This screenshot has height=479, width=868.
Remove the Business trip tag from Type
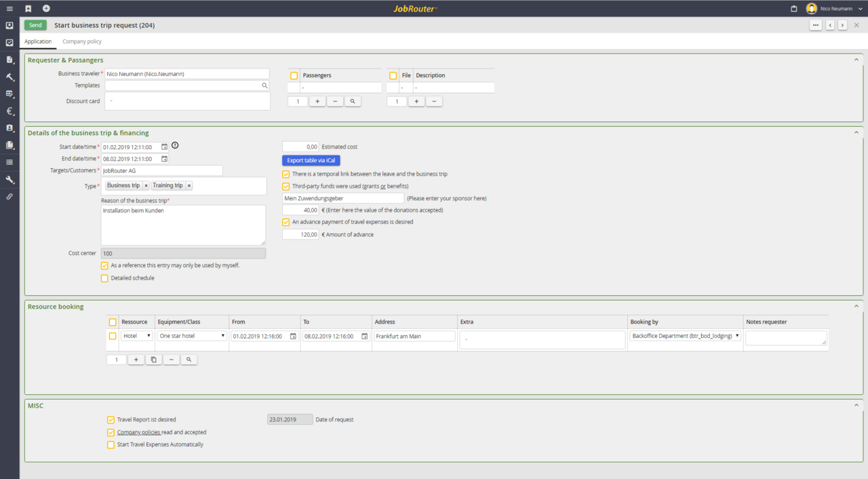pyautogui.click(x=146, y=186)
